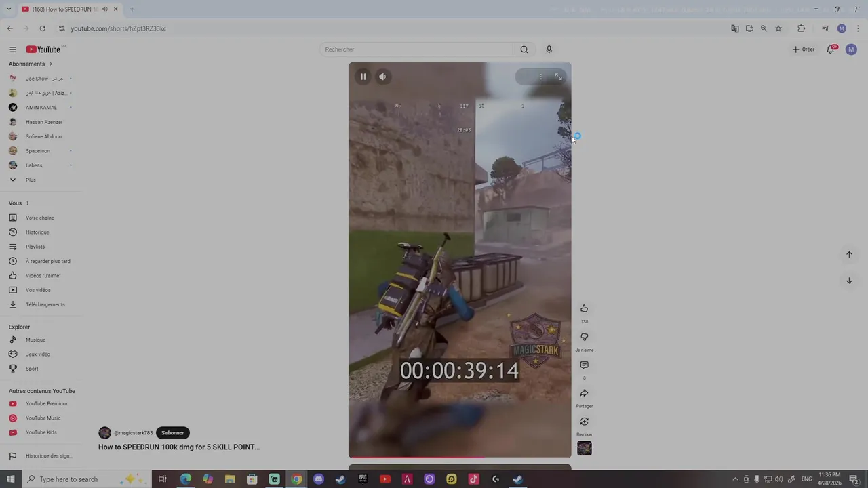Open Vidéos "J'aime" in sidebar
This screenshot has height=488, width=868.
[x=43, y=276]
